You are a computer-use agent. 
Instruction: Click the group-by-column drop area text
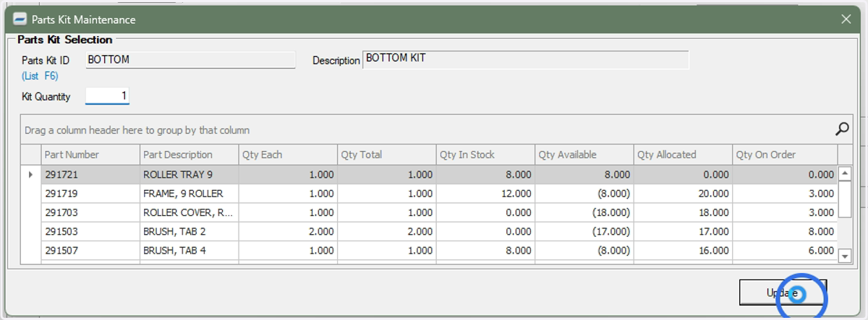click(137, 131)
